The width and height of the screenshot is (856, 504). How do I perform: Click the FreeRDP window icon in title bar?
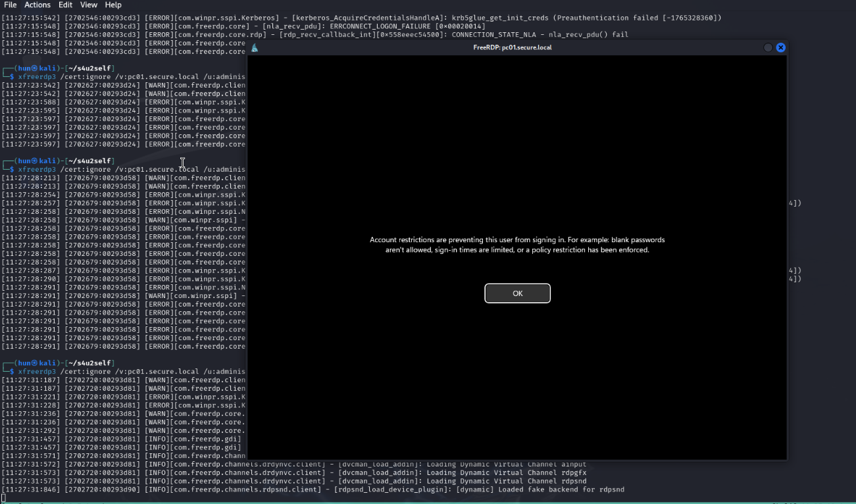pyautogui.click(x=255, y=47)
